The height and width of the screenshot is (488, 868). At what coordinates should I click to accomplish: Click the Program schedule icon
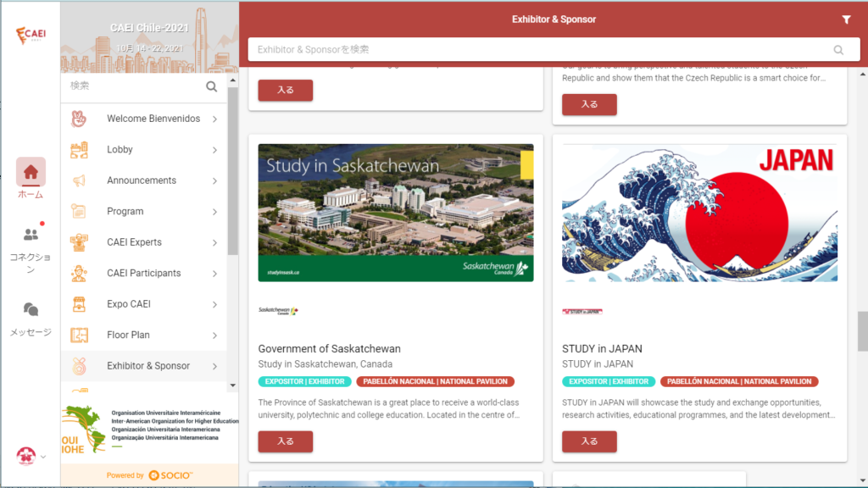pos(79,211)
